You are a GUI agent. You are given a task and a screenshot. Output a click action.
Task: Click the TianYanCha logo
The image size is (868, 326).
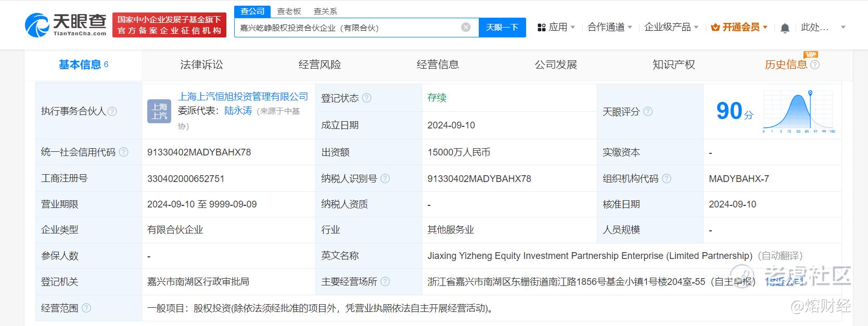pos(66,25)
